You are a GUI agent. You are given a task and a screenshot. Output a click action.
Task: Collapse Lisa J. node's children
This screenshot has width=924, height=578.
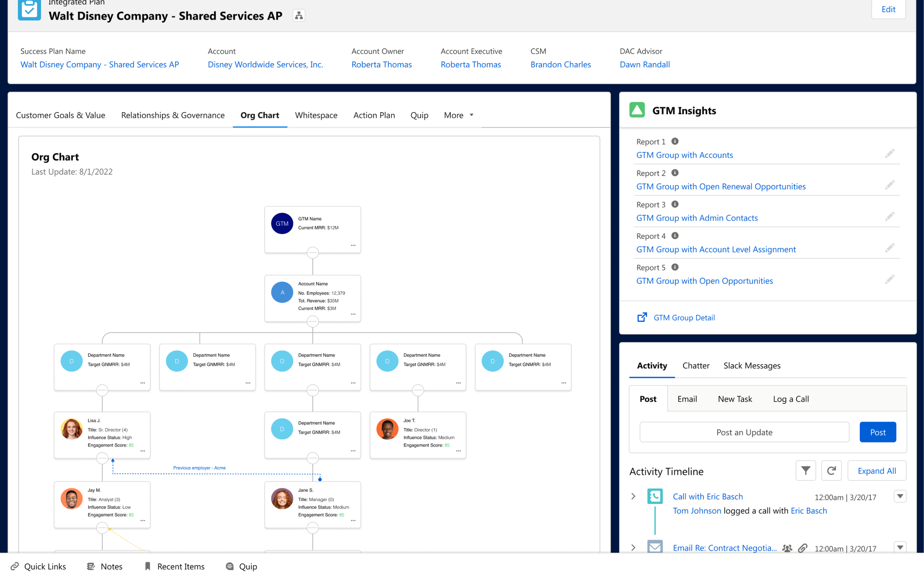[102, 458]
